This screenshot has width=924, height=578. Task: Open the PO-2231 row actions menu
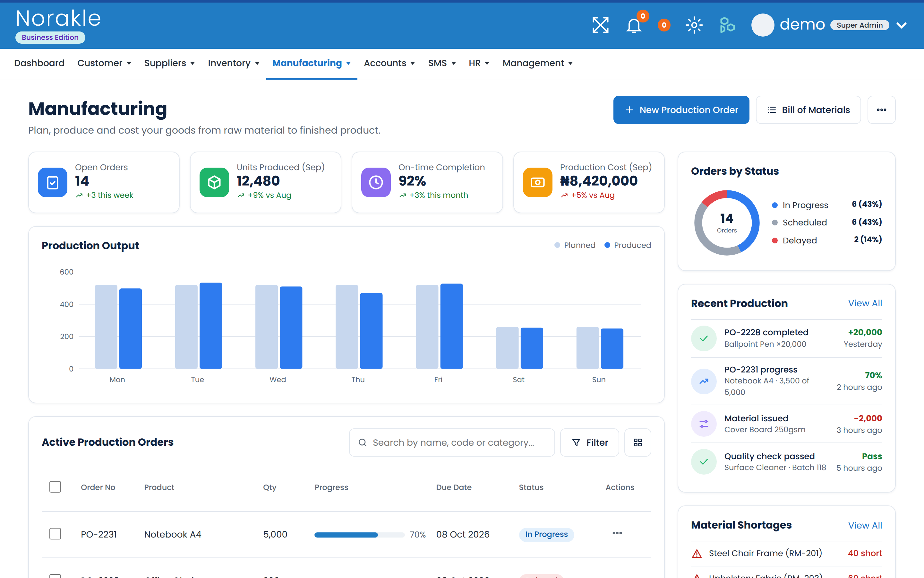coord(617,533)
